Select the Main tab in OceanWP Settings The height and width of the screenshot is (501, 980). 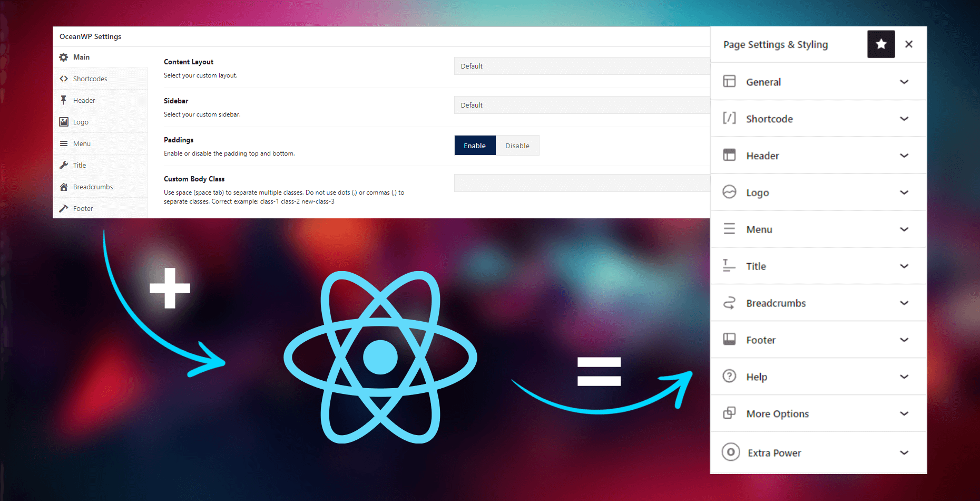(x=101, y=57)
